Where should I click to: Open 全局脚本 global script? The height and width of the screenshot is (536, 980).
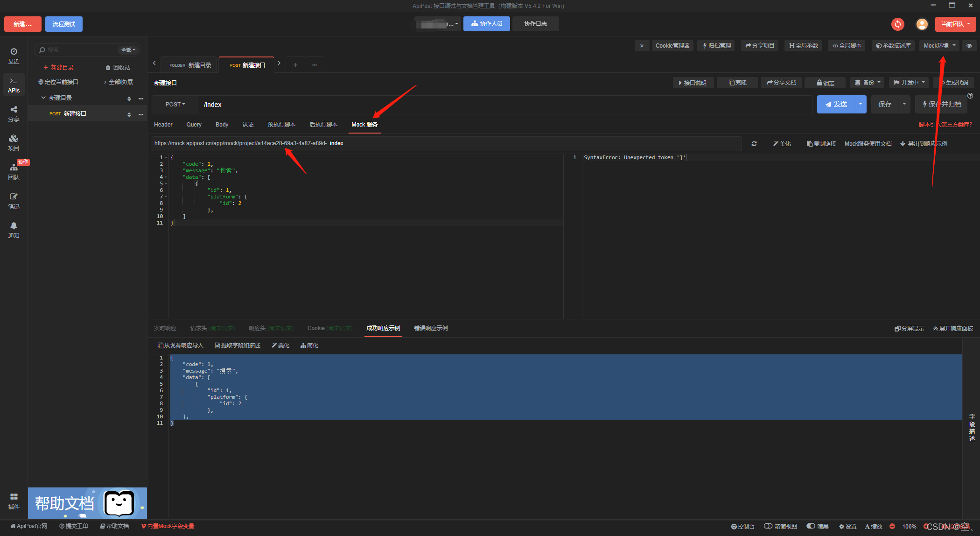tap(847, 46)
